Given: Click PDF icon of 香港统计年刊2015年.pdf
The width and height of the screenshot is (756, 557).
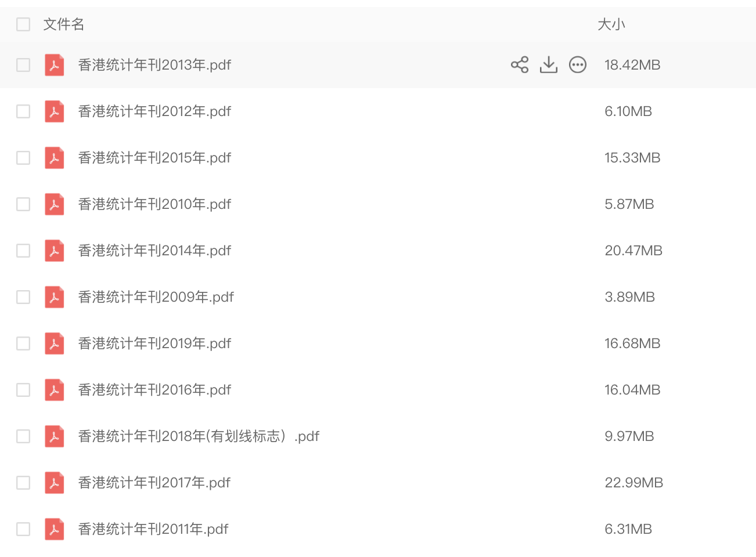Looking at the screenshot, I should click(55, 158).
